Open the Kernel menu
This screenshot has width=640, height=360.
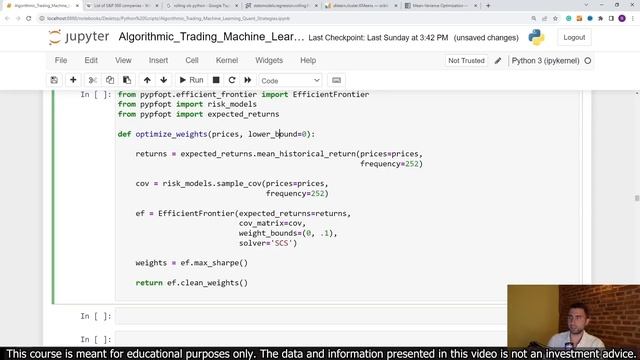[227, 60]
